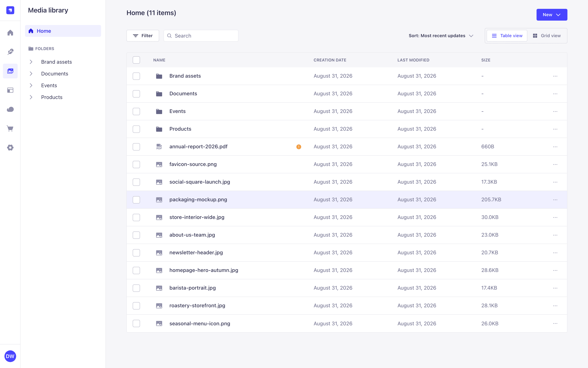This screenshot has height=368, width=588.
Task: Open more actions for seasonal-menu-icon.png
Action: point(555,323)
